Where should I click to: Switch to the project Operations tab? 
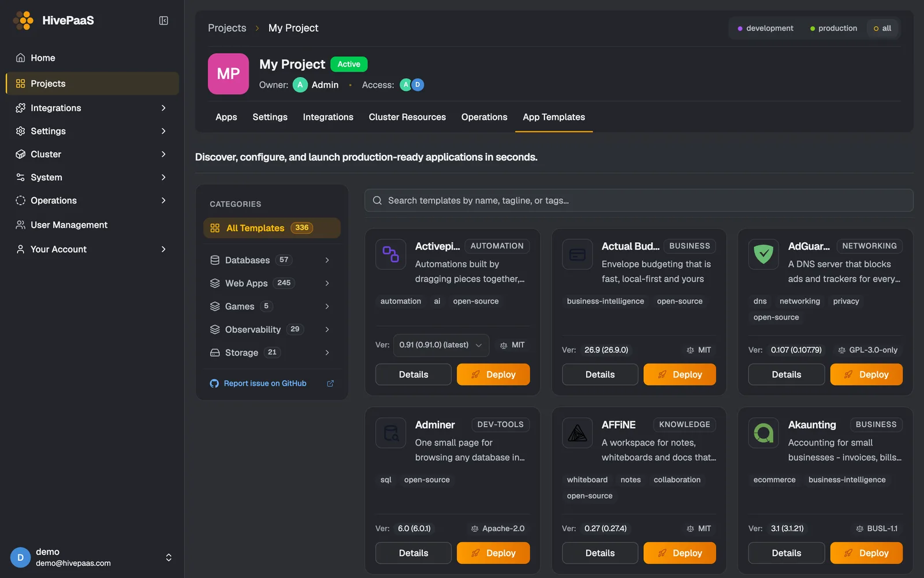tap(484, 117)
